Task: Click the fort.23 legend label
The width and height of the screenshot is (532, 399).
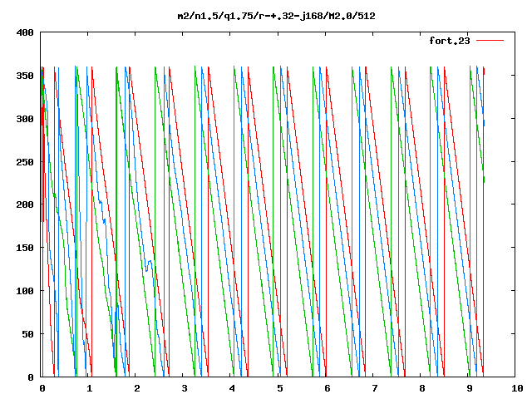Action: coord(450,41)
